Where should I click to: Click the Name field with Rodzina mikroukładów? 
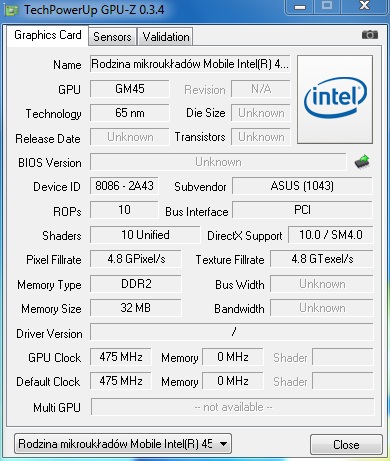(190, 64)
